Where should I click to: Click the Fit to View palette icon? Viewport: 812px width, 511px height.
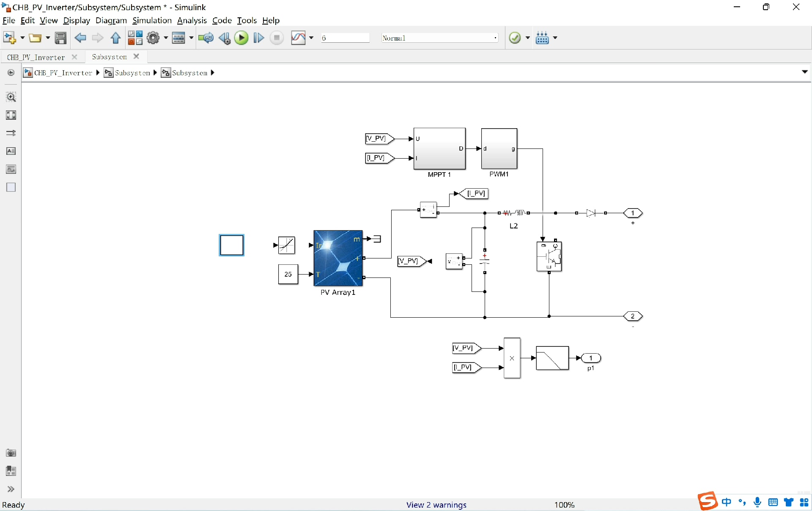coord(11,115)
